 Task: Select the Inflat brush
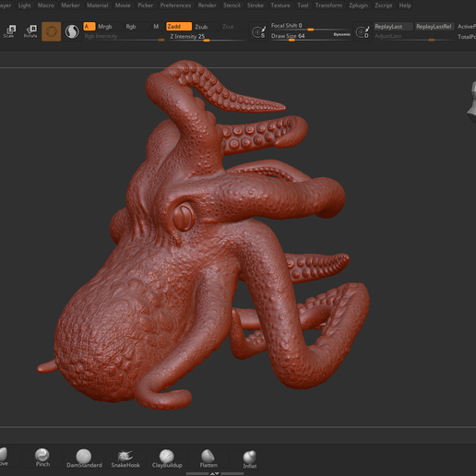point(250,459)
